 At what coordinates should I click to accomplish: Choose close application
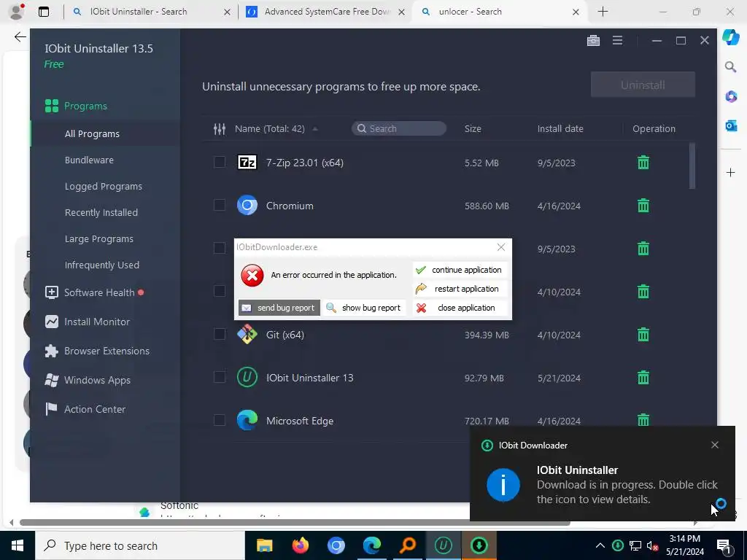coord(460,308)
